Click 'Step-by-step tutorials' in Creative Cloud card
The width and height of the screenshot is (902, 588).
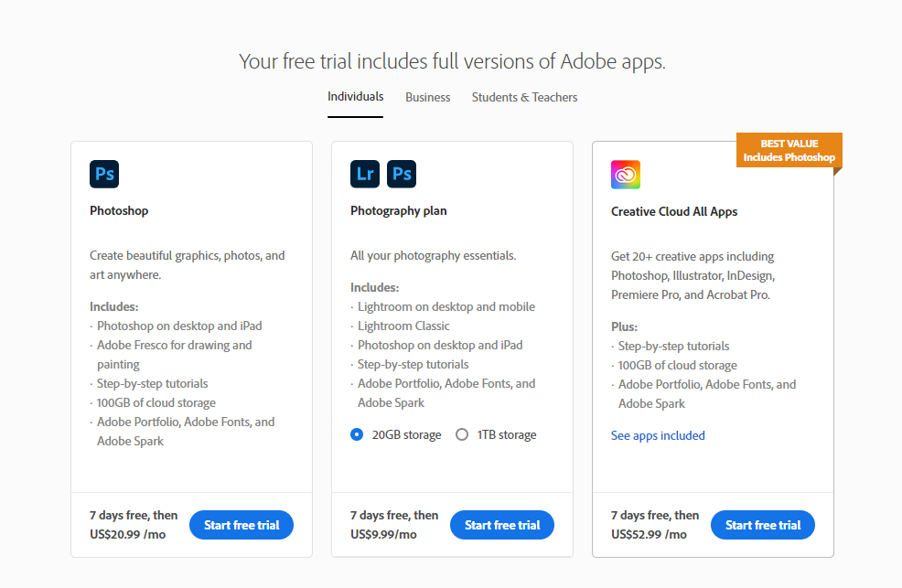[673, 346]
